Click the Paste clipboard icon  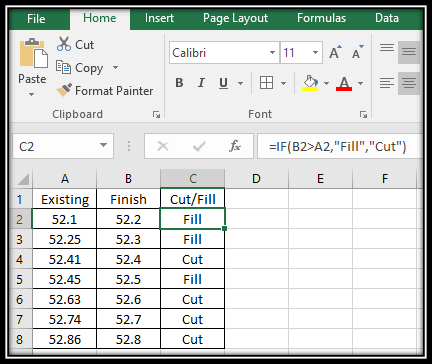[x=33, y=53]
